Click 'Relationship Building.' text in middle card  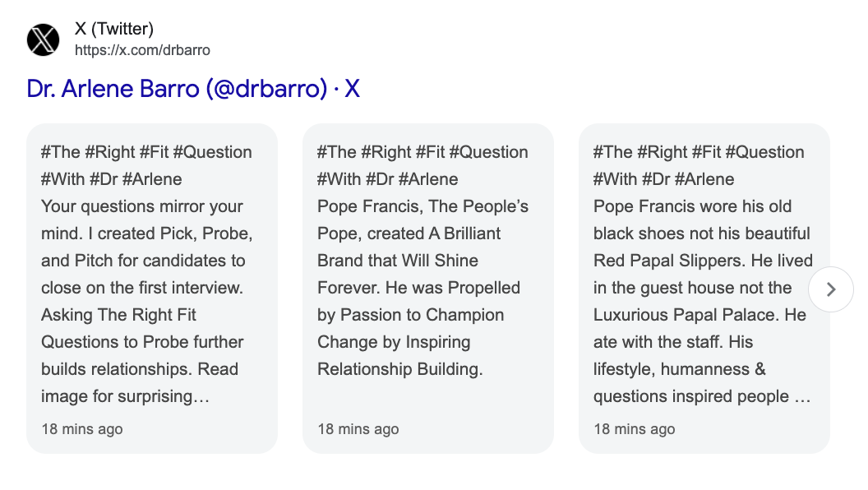pyautogui.click(x=399, y=369)
